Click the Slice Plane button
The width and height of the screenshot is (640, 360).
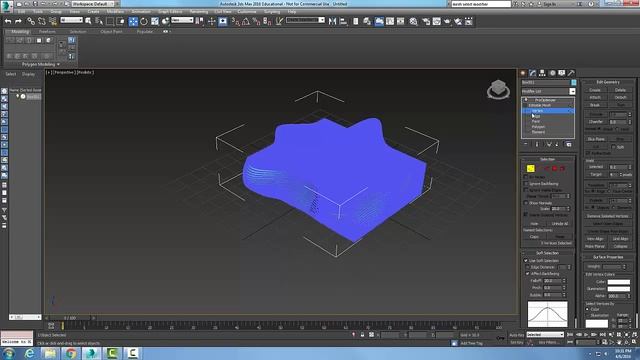(x=596, y=139)
